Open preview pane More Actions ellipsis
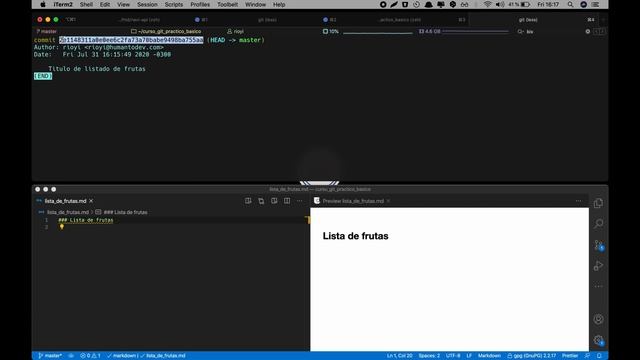The height and width of the screenshot is (360, 640). click(578, 201)
